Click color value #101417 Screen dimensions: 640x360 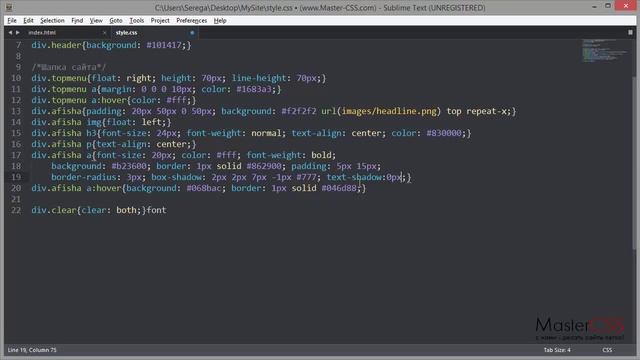(164, 45)
